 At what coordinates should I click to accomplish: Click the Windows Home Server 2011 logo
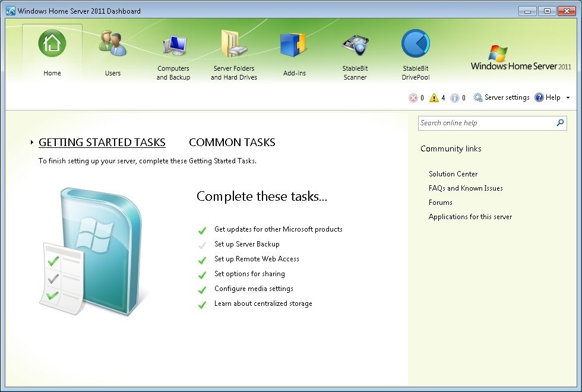click(x=521, y=58)
